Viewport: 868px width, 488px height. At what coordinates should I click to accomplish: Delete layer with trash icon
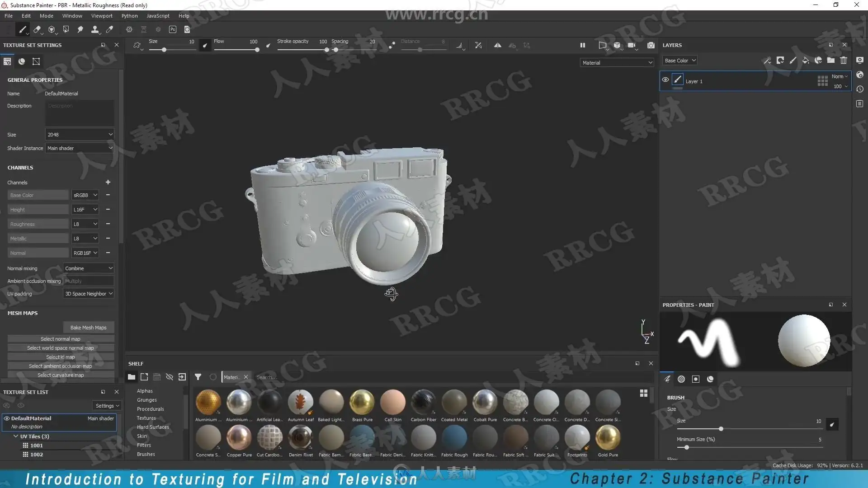coord(844,61)
